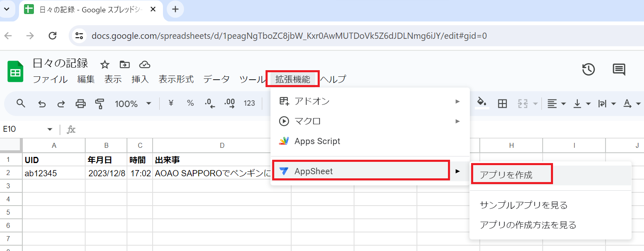The width and height of the screenshot is (644, 251).
Task: Format cells as yen currency
Action: (171, 103)
